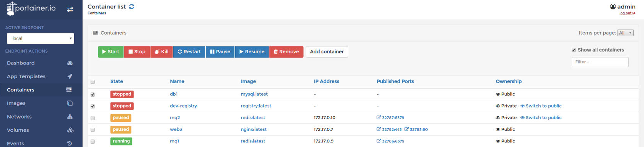Viewport: 644px width, 147px height.
Task: Refresh the container list icon
Action: (x=131, y=7)
